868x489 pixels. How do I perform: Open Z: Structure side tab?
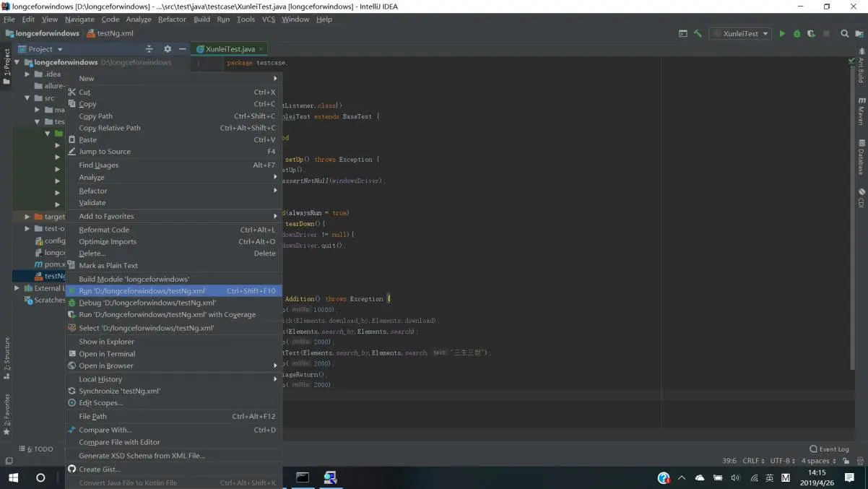6,358
